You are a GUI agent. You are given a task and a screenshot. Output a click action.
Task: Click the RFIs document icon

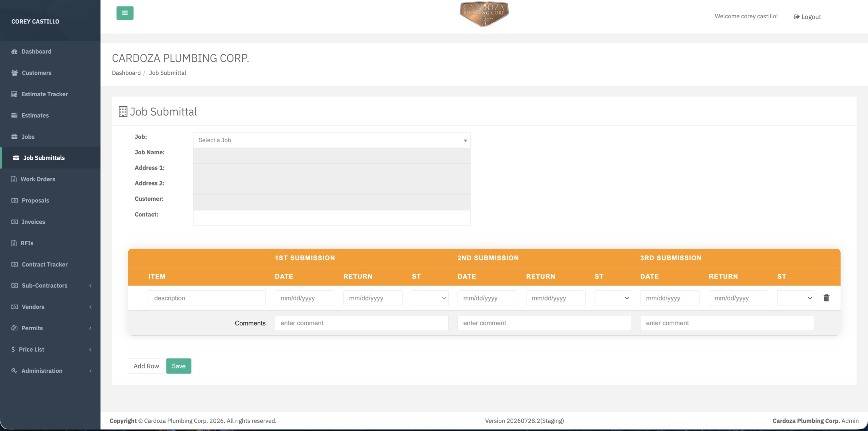(x=14, y=243)
